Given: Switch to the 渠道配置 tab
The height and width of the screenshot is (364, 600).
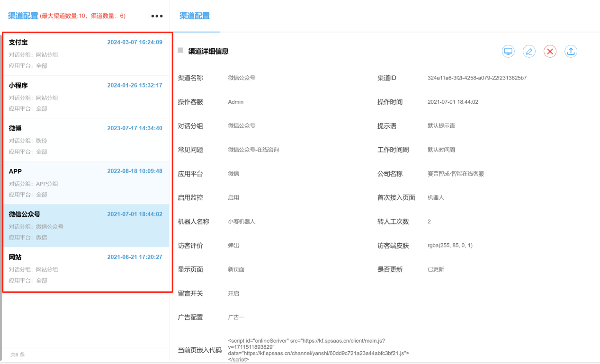Looking at the screenshot, I should click(x=194, y=16).
